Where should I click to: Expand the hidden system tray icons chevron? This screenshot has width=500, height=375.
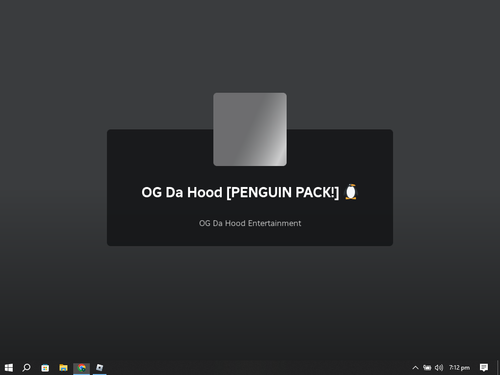point(415,368)
